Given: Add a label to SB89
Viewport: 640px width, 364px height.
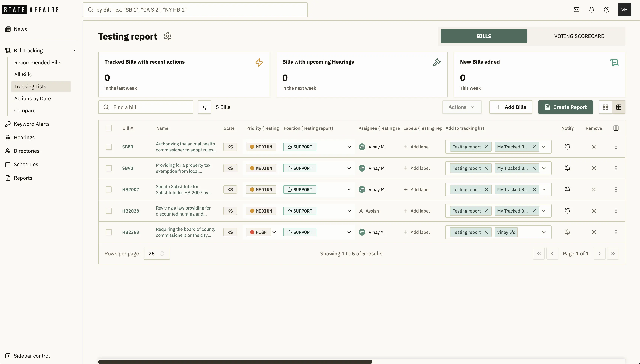Looking at the screenshot, I should (417, 147).
